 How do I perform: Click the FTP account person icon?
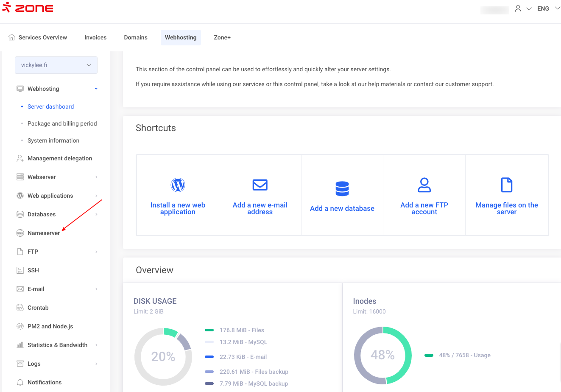point(424,185)
